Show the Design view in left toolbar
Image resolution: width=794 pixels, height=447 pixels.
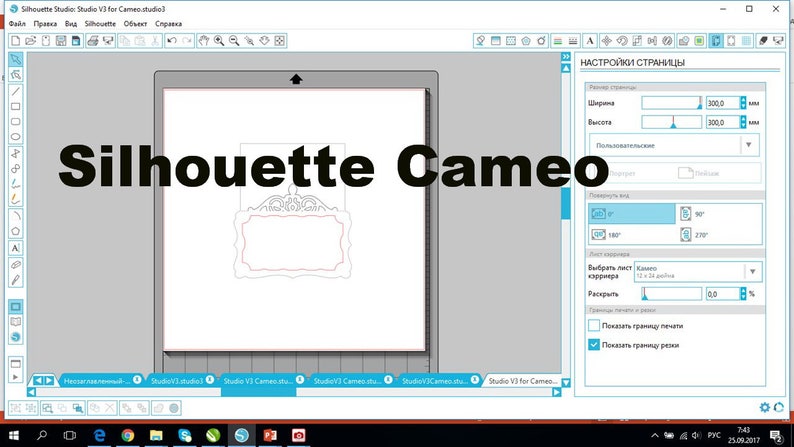16,307
